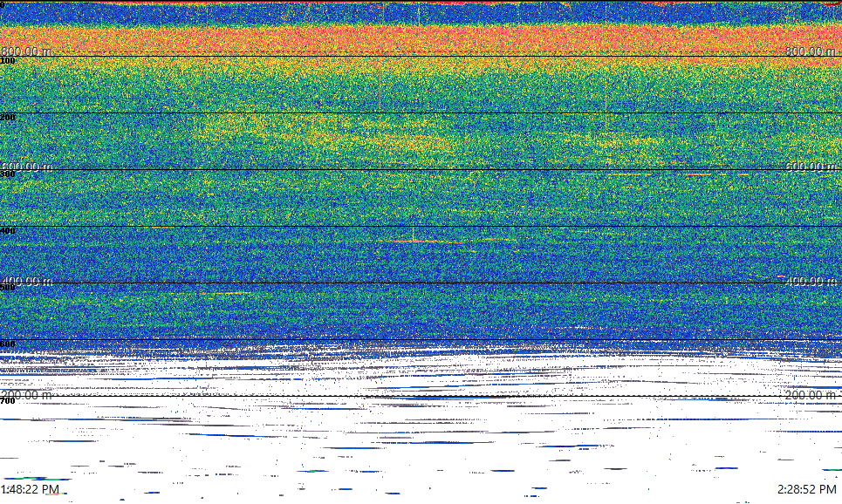Viewport: 842px width, 504px height.
Task: Click the right-side 200.00 m range label
Action: tap(811, 395)
